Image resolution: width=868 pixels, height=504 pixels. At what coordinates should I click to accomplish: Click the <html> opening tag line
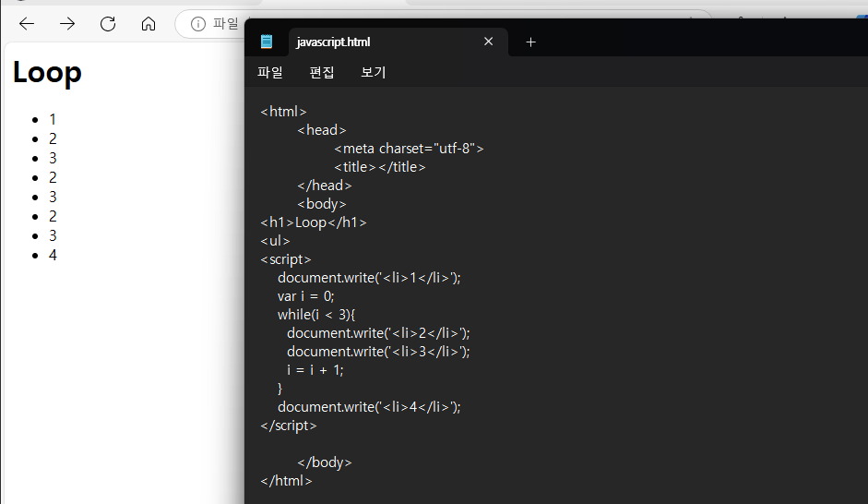click(x=283, y=112)
